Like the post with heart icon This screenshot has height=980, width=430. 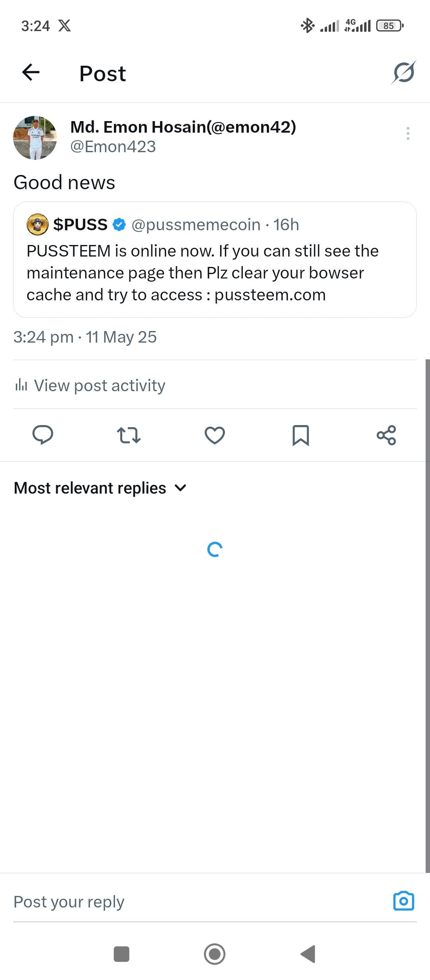[x=215, y=435]
